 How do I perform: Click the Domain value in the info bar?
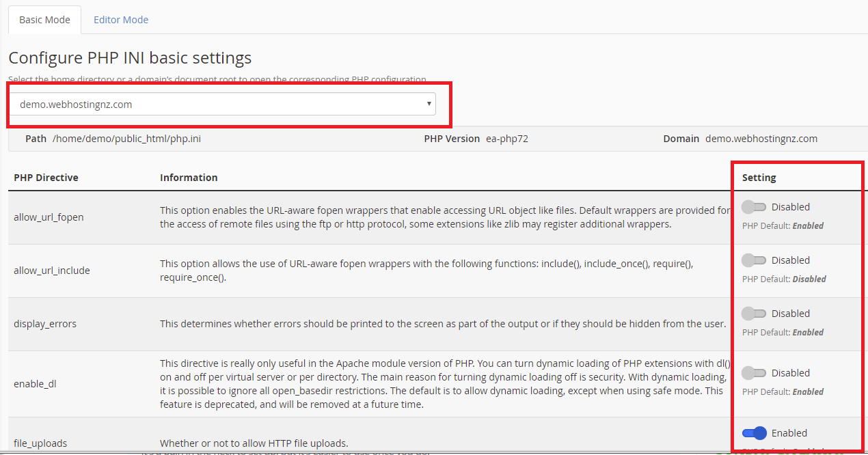(761, 139)
